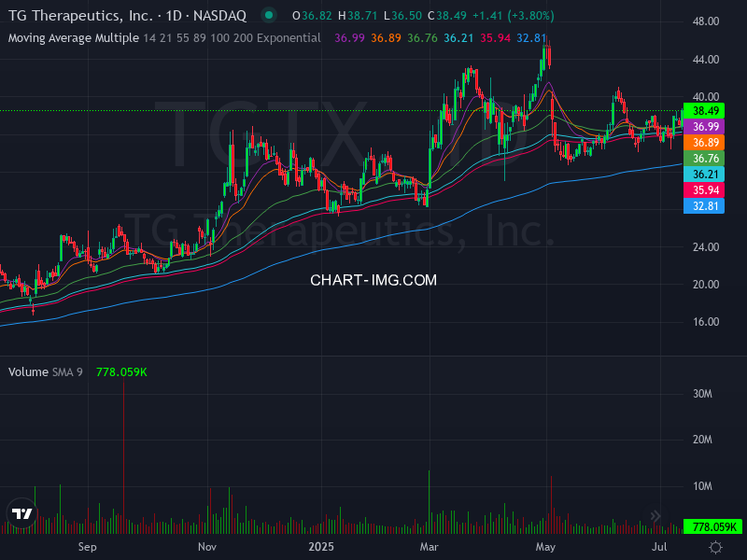Click the 2025 label on the time axis

[322, 548]
